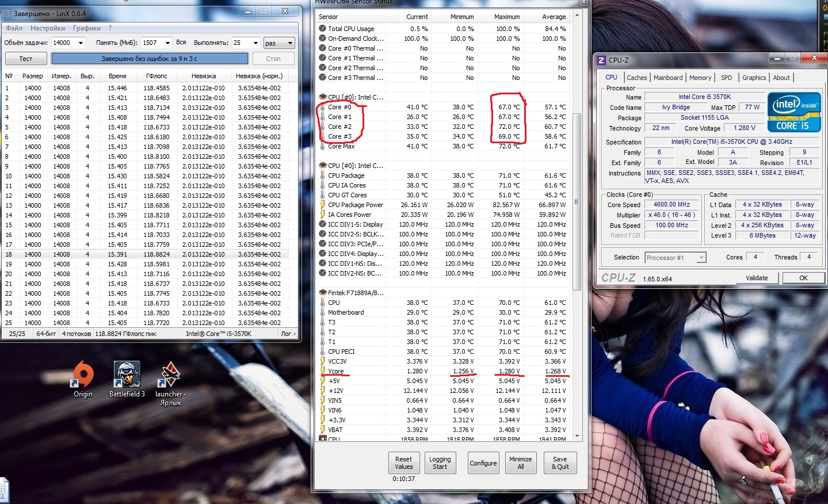The height and width of the screenshot is (504, 828).
Task: Click the Configure button in HWiNFO
Action: pyautogui.click(x=483, y=463)
